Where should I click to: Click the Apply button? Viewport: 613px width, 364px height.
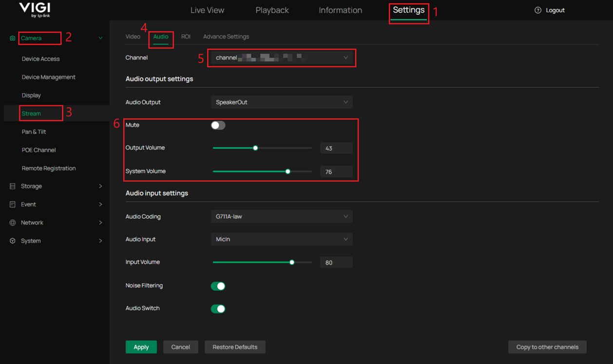141,347
